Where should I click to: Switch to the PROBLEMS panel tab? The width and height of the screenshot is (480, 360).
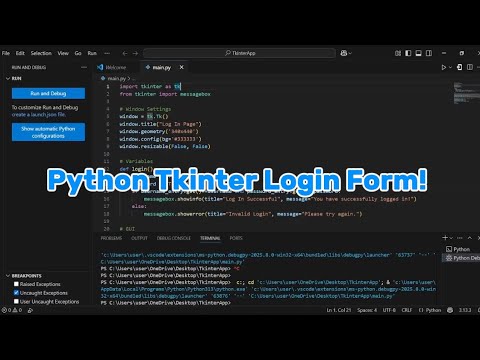pos(111,238)
